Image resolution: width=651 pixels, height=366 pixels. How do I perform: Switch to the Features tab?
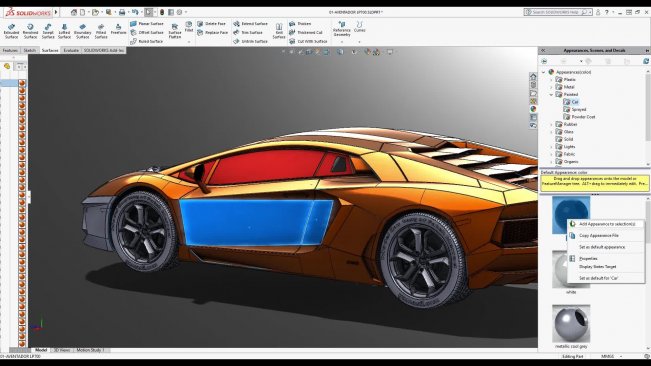click(x=10, y=50)
